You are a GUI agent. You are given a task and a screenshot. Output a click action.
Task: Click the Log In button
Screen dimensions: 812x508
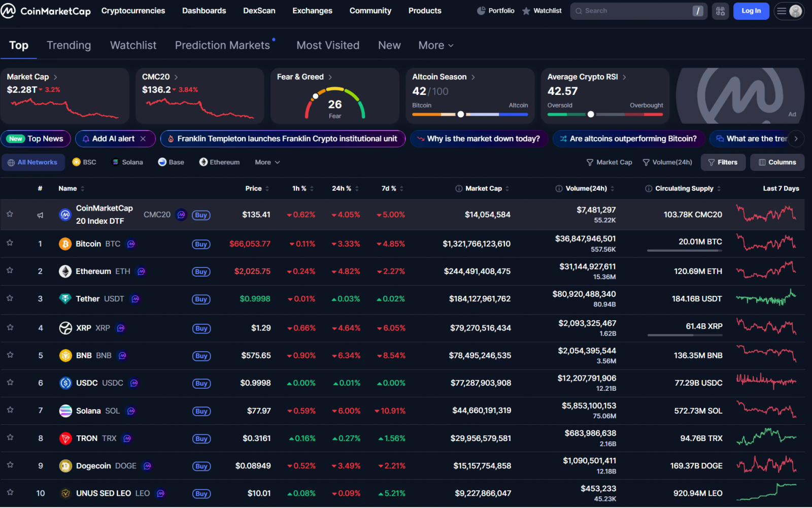coord(751,11)
